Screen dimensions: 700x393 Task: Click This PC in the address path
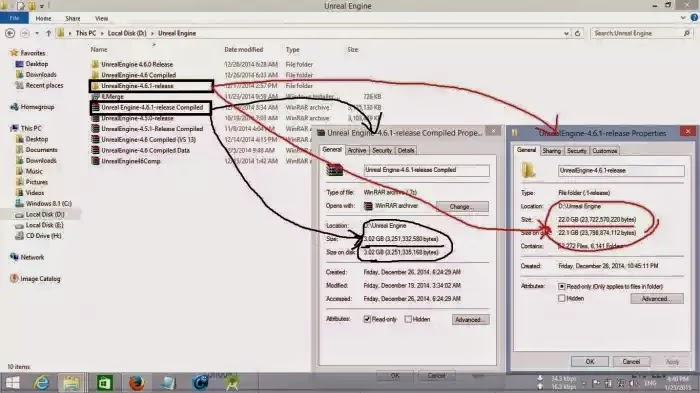[x=86, y=33]
